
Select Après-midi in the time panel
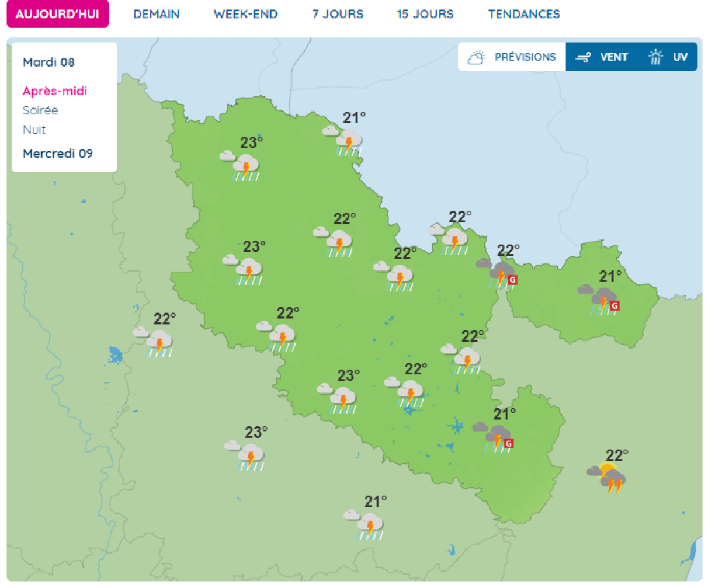click(54, 91)
